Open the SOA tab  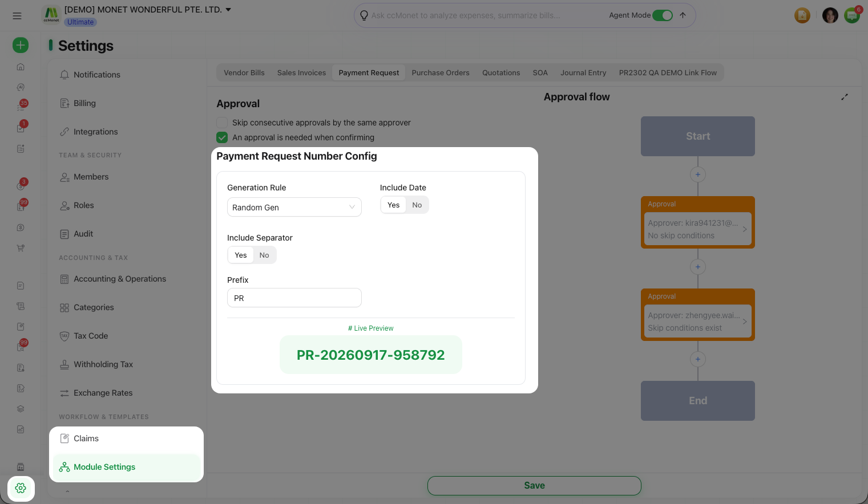coord(540,73)
